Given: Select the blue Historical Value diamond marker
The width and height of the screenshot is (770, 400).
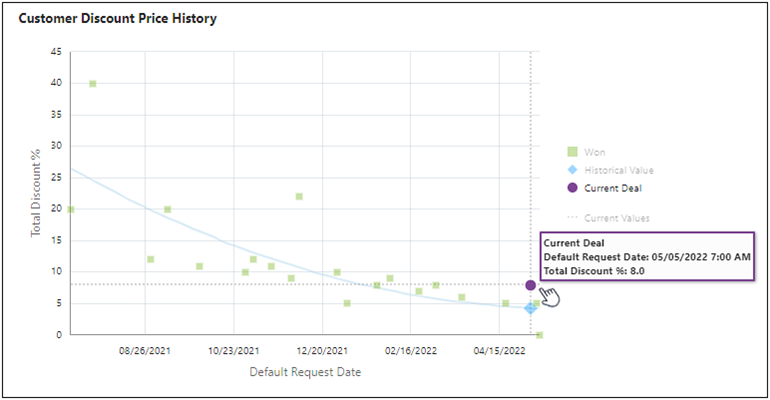Looking at the screenshot, I should pos(530,308).
